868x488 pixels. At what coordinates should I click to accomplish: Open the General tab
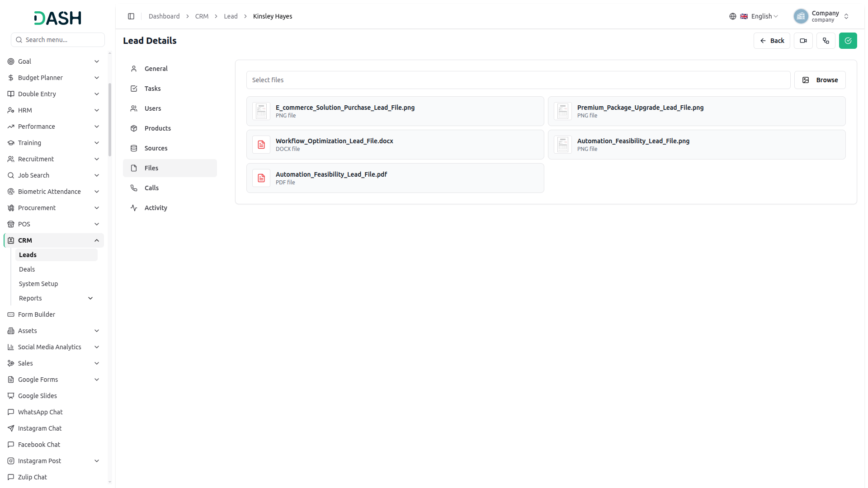170,69
